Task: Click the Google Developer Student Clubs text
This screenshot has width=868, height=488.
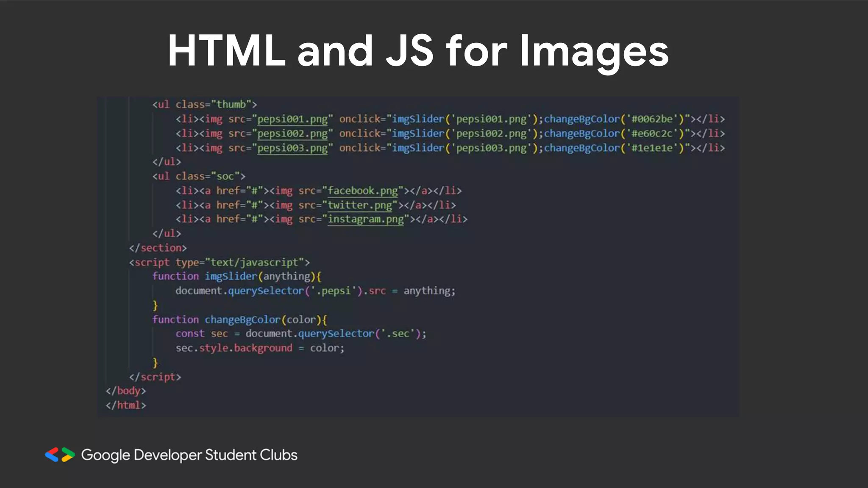Action: [189, 455]
